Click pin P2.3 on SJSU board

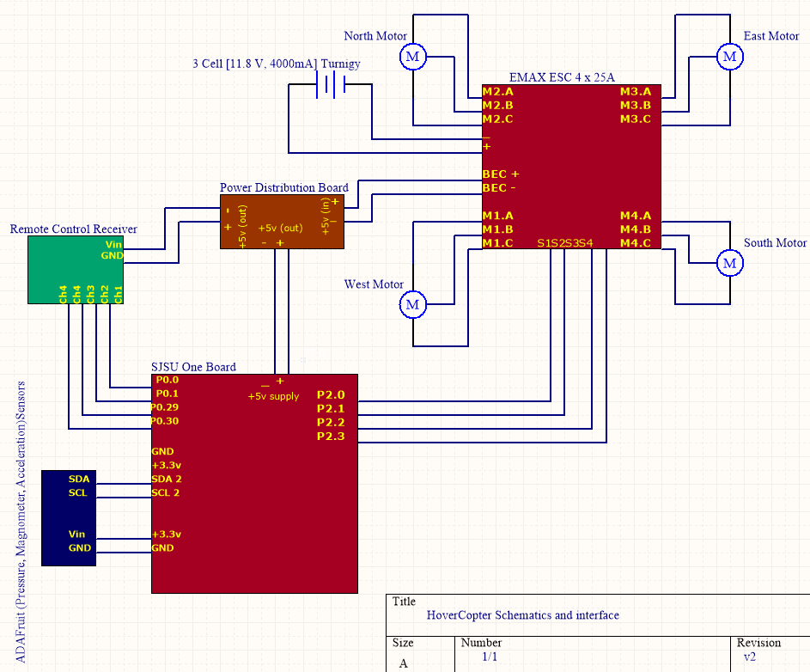tap(331, 437)
